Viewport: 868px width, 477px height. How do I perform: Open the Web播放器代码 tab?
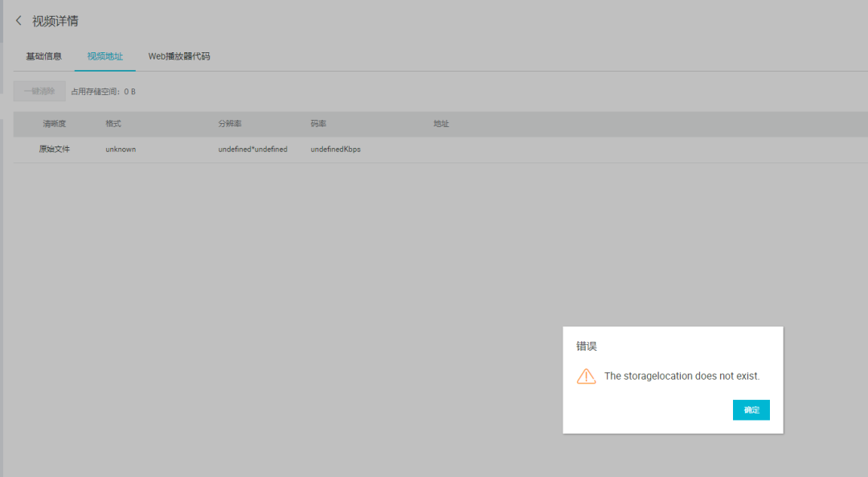pyautogui.click(x=178, y=56)
